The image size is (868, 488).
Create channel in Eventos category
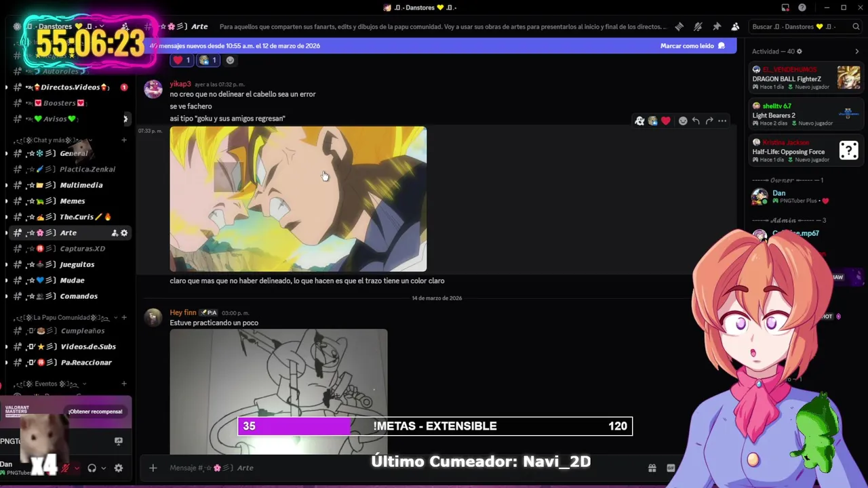pyautogui.click(x=124, y=384)
